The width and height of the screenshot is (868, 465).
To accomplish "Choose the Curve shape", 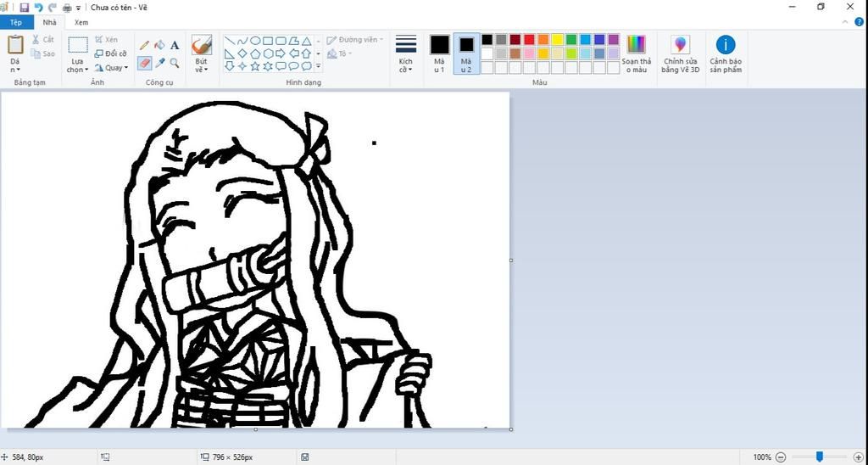I will tap(242, 41).
